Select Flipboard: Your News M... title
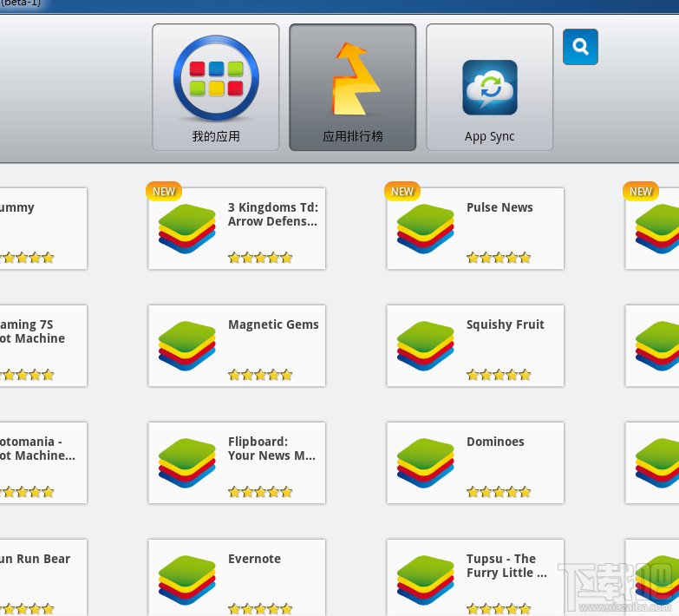The image size is (679, 616). coord(271,449)
